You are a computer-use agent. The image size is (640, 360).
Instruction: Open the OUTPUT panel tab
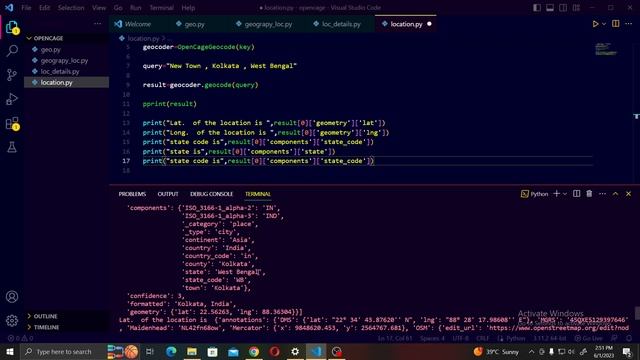pyautogui.click(x=168, y=194)
